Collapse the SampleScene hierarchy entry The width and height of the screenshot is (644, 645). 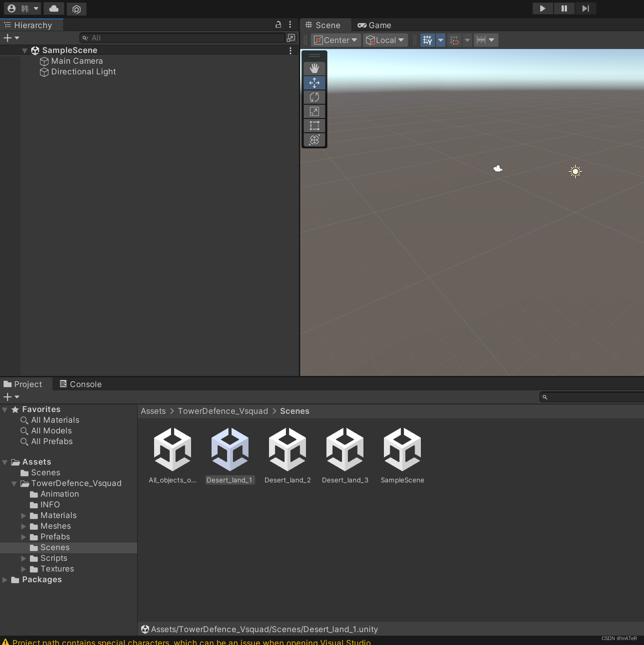coord(25,50)
